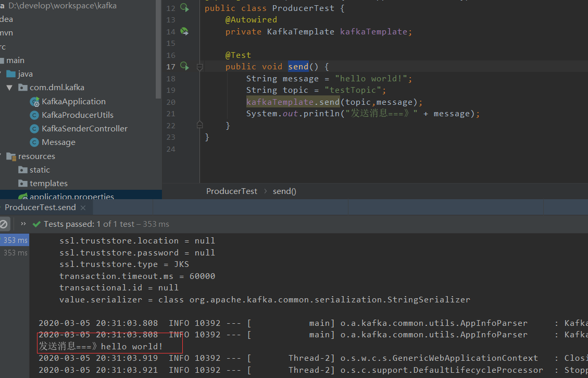Select second 353 ms test result row
The image size is (588, 378).
15,253
